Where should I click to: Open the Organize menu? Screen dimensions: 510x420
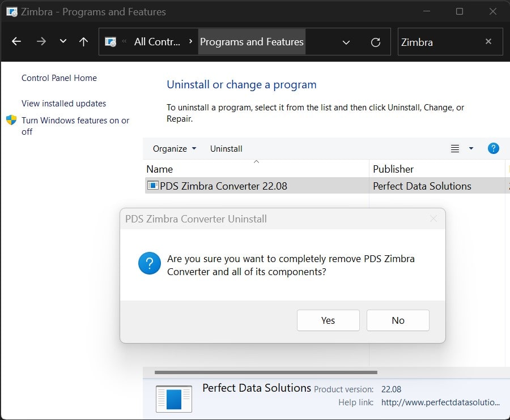pos(175,149)
